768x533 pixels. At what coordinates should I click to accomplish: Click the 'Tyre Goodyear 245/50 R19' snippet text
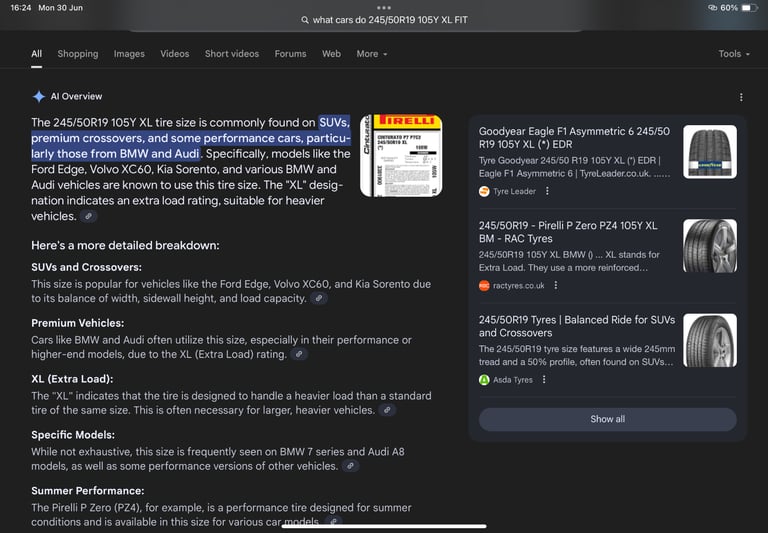574,167
